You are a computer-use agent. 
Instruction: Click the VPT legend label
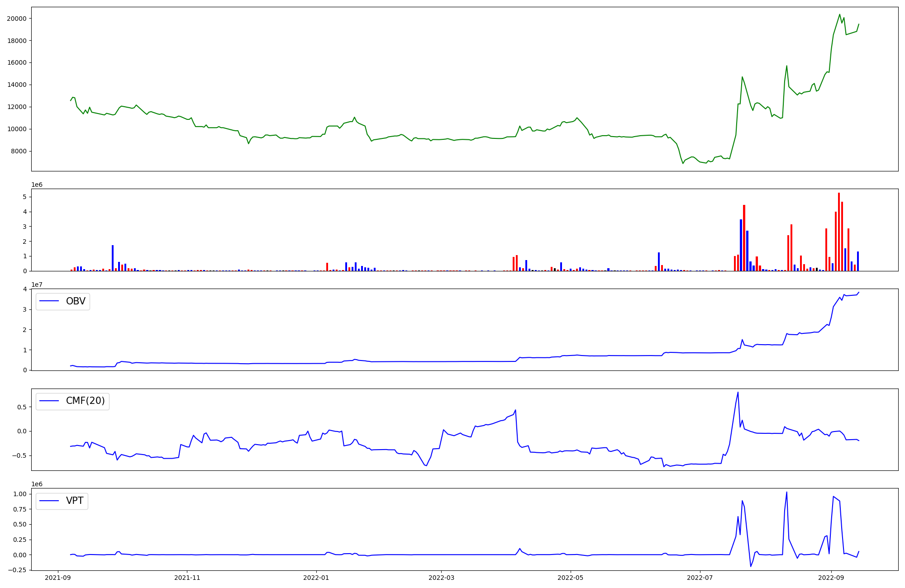pyautogui.click(x=75, y=501)
